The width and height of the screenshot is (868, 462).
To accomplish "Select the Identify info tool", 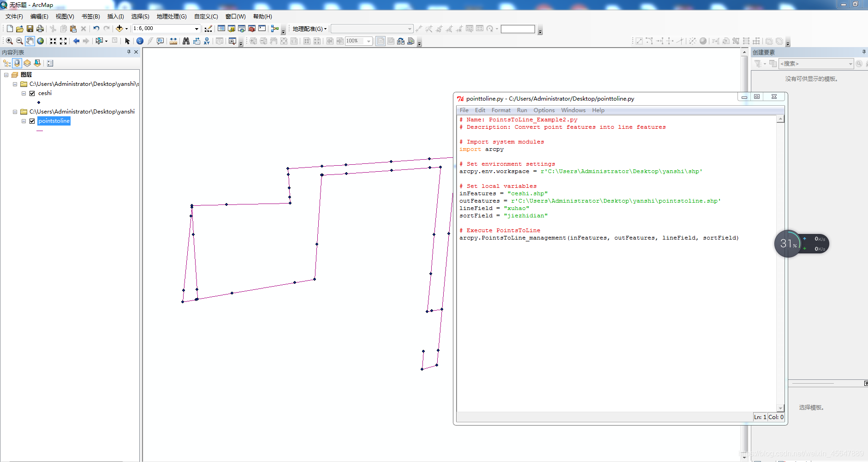I will [140, 41].
